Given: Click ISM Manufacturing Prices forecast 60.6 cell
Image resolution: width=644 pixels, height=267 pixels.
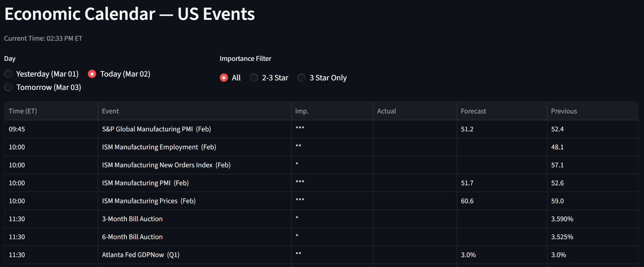Looking at the screenshot, I should coord(467,201).
